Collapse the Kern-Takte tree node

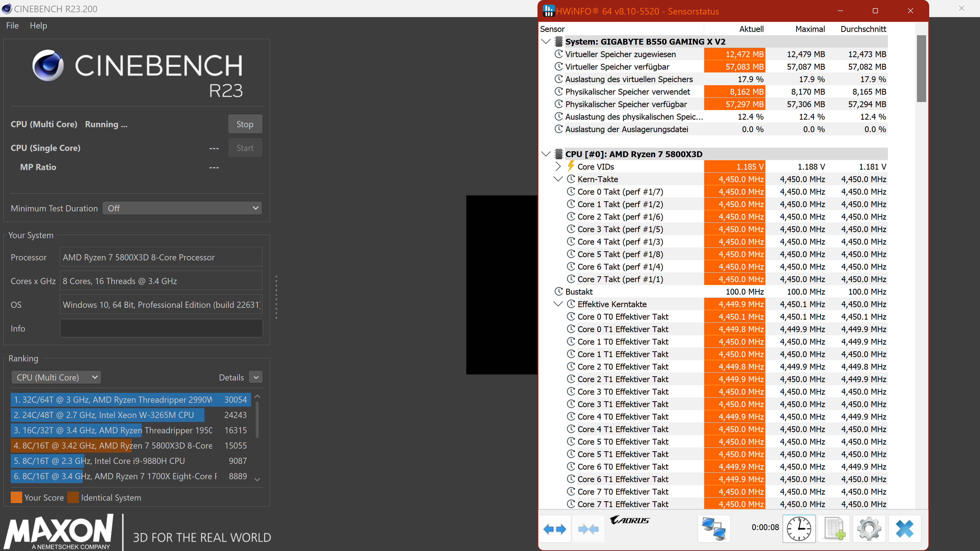(558, 179)
